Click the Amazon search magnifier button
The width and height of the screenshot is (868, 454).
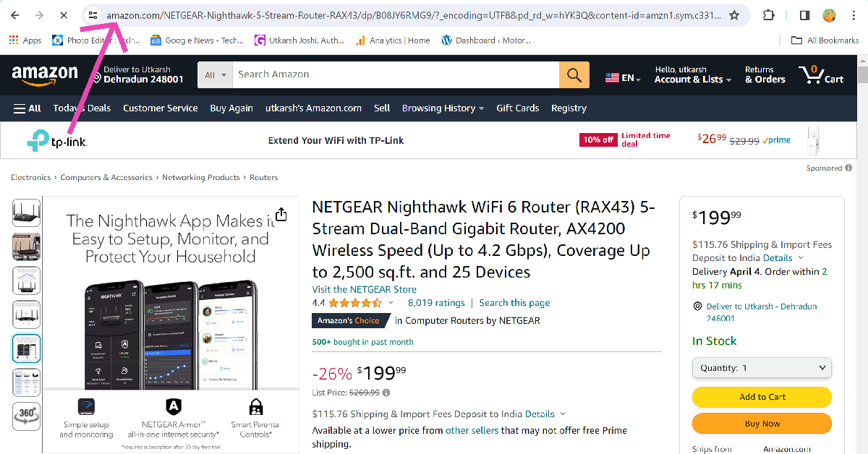click(574, 74)
